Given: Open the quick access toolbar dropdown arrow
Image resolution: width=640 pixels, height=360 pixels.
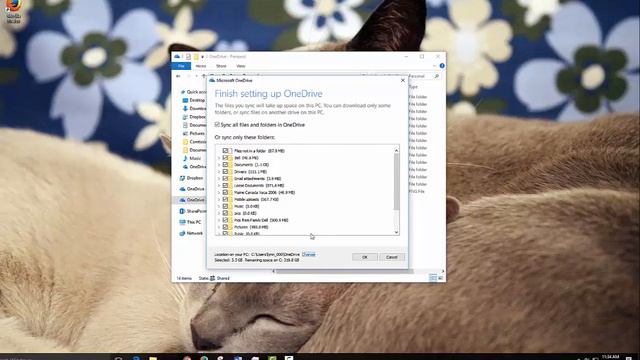Looking at the screenshot, I should point(202,57).
